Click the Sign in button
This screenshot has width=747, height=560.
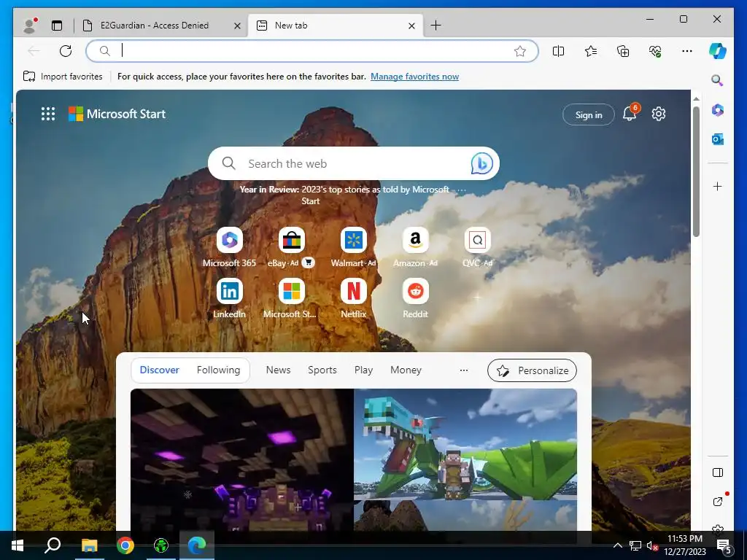(x=589, y=114)
